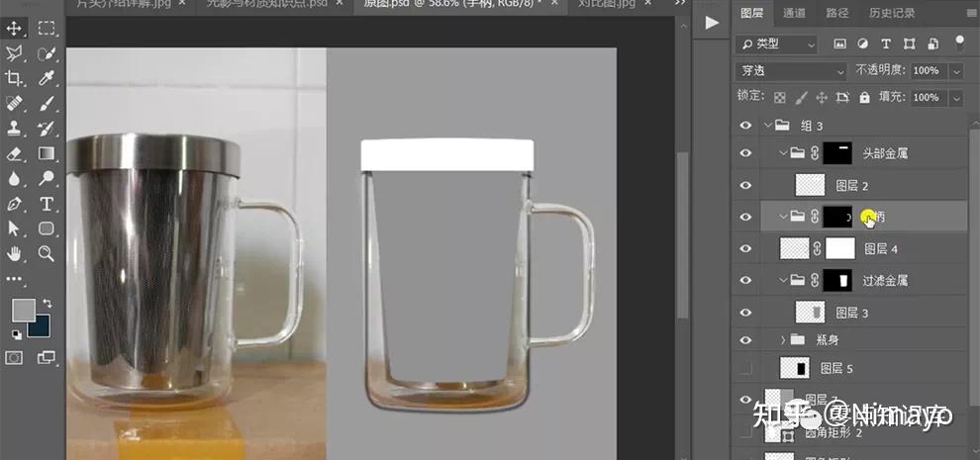Open the 类型 layer filter dropdown
This screenshot has height=460, width=980.
[777, 44]
